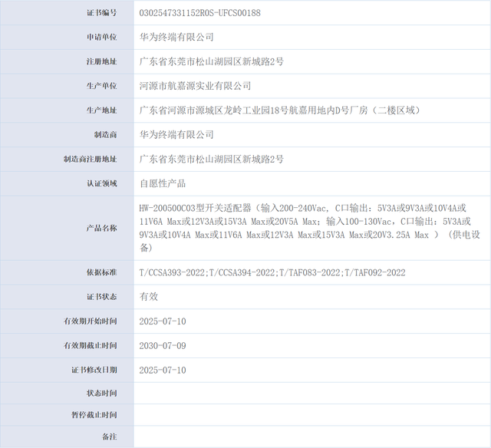Screen dimensions: 491x448
Task: Click the 证书修改日期 label
Action: [94, 370]
